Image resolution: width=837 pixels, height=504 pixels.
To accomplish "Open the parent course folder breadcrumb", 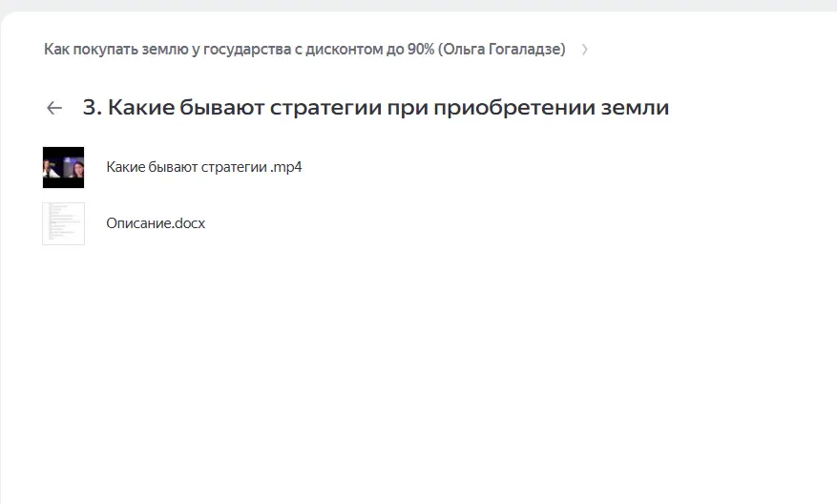I will click(304, 50).
